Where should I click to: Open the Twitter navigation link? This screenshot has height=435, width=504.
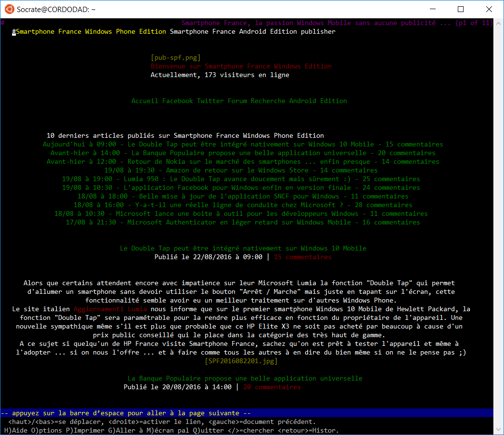(x=210, y=101)
